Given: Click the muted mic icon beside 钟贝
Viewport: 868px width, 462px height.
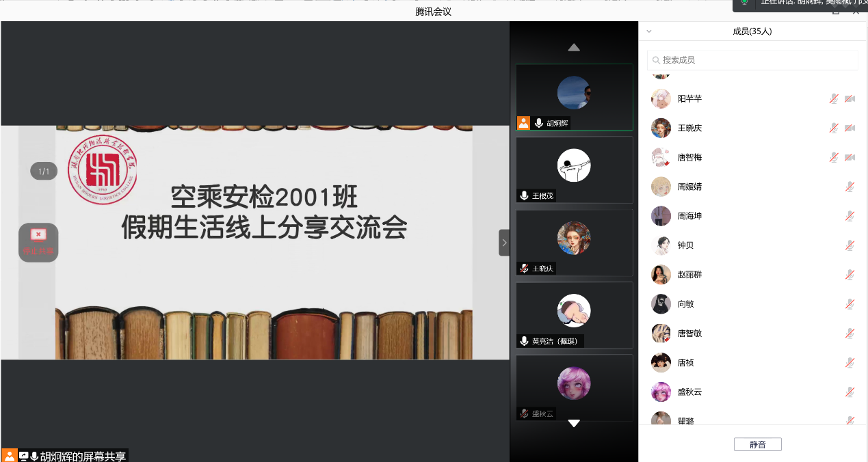Looking at the screenshot, I should point(850,245).
